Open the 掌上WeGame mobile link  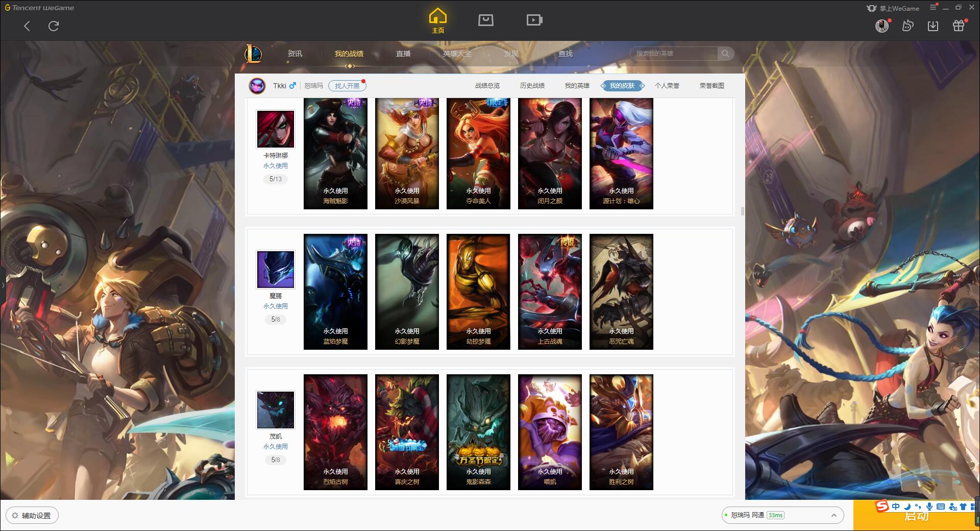[x=893, y=8]
